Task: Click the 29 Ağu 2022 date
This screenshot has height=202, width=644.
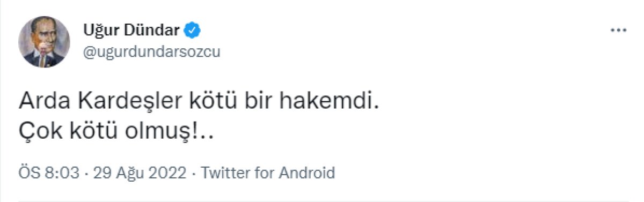Action: pyautogui.click(x=140, y=173)
